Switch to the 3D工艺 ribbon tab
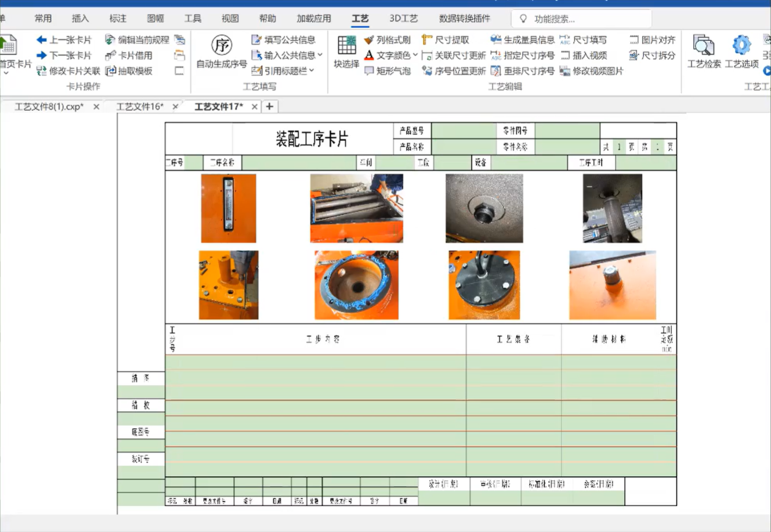This screenshot has width=771, height=532. 403,18
